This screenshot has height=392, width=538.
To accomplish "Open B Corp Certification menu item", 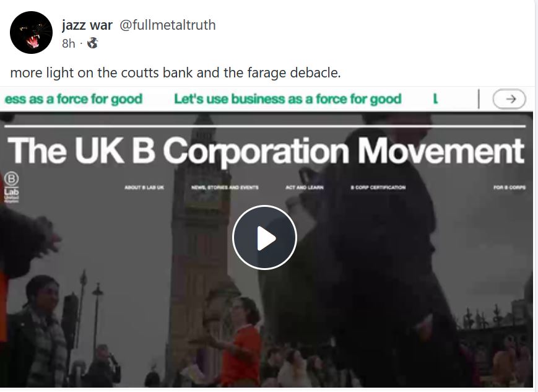I will (x=378, y=188).
